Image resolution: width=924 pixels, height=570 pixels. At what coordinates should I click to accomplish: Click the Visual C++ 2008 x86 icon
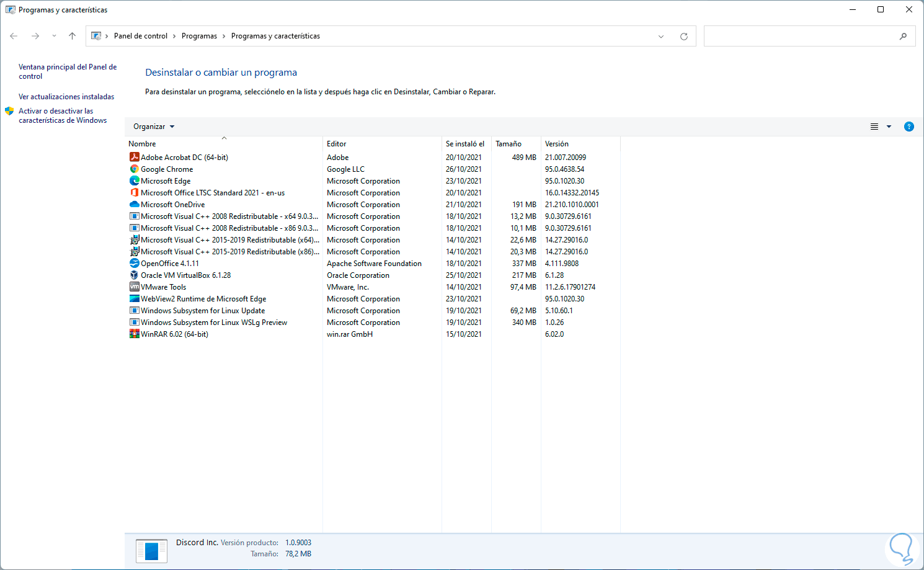click(x=134, y=228)
